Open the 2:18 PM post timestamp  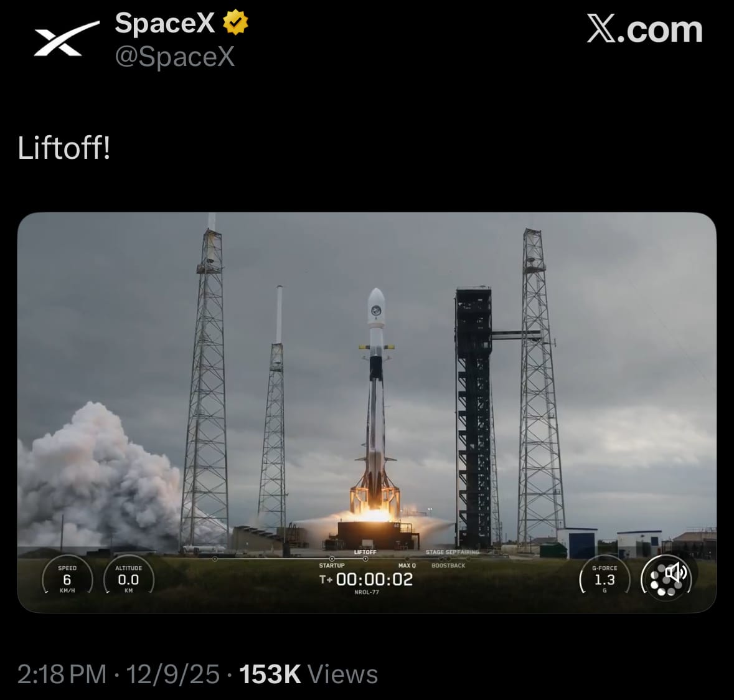pyautogui.click(x=62, y=674)
